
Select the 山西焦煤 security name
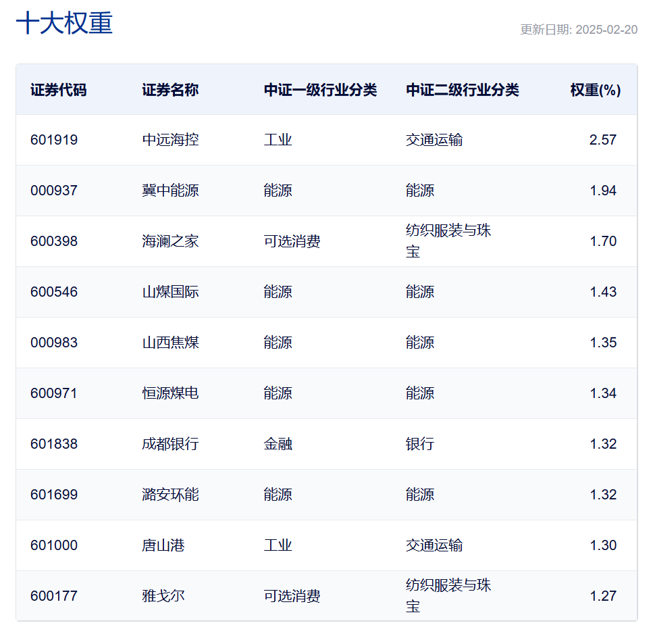pyautogui.click(x=170, y=343)
